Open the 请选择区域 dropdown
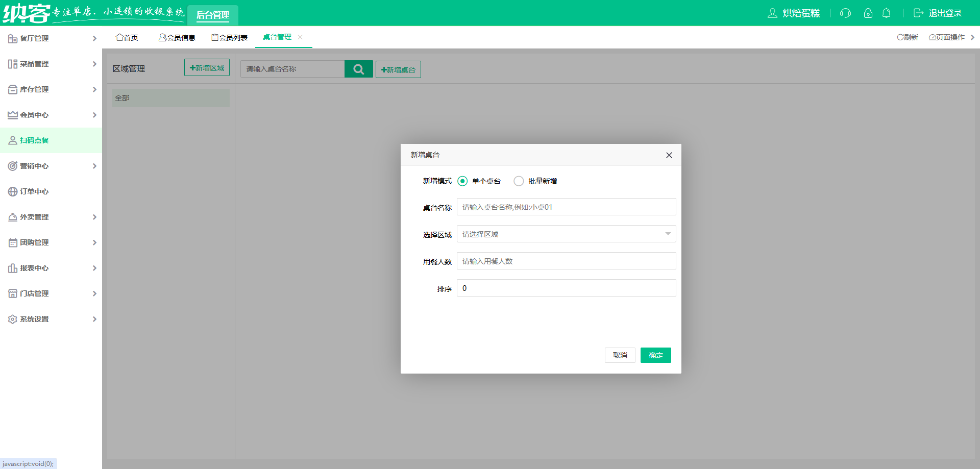Image resolution: width=980 pixels, height=469 pixels. pos(566,234)
